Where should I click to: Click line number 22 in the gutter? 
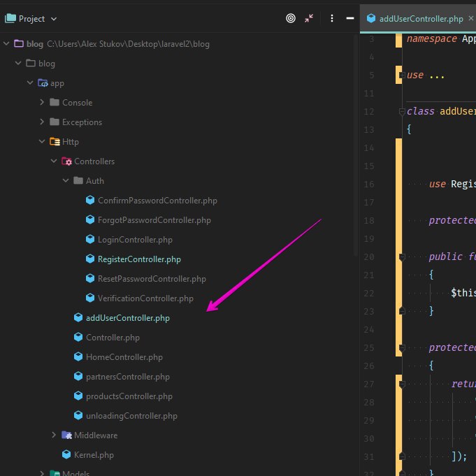click(x=369, y=294)
